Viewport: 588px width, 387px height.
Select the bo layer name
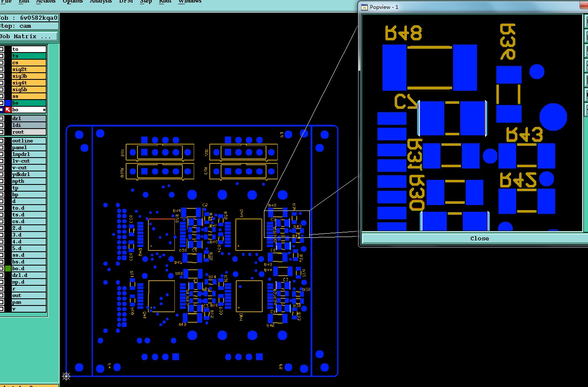tap(29, 110)
